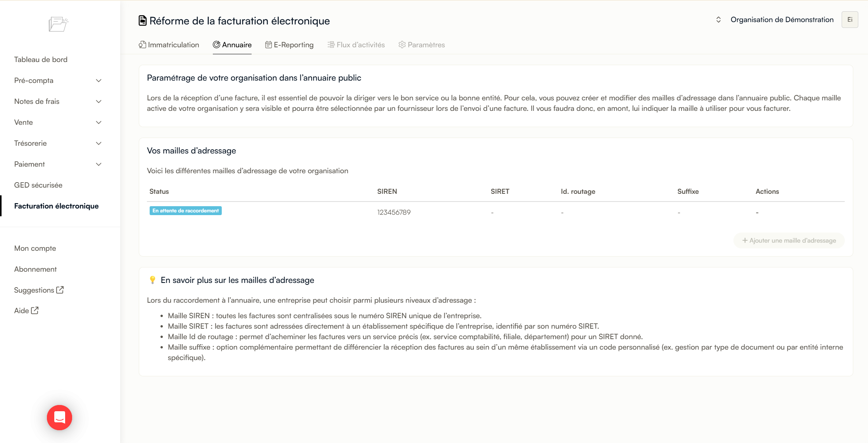
Task: Click the En attente de raccordement badge
Action: pyautogui.click(x=186, y=210)
